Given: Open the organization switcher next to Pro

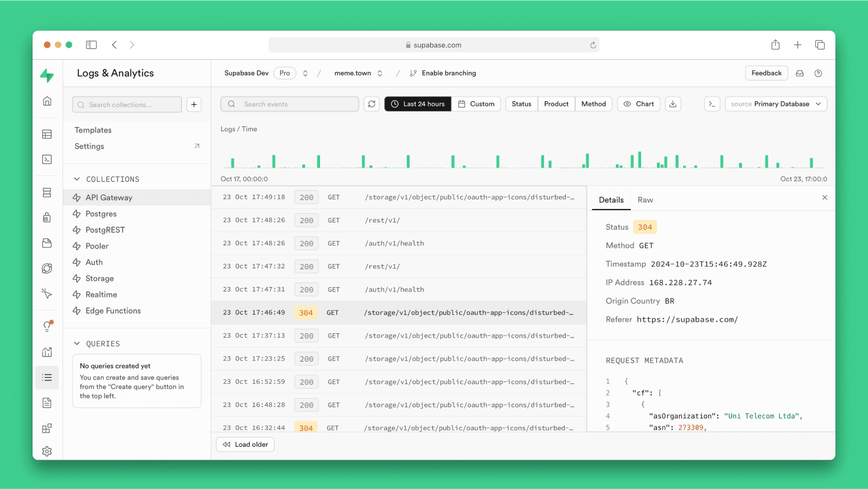Looking at the screenshot, I should click(305, 73).
